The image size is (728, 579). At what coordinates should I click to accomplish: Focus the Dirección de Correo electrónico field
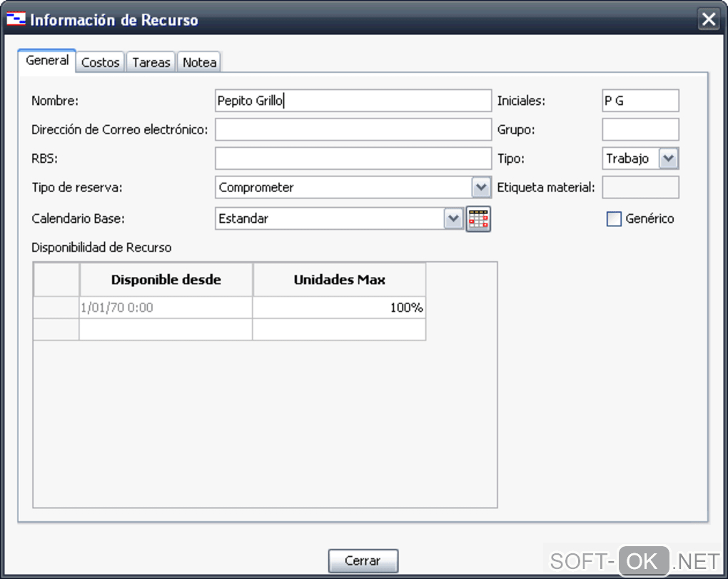[353, 129]
